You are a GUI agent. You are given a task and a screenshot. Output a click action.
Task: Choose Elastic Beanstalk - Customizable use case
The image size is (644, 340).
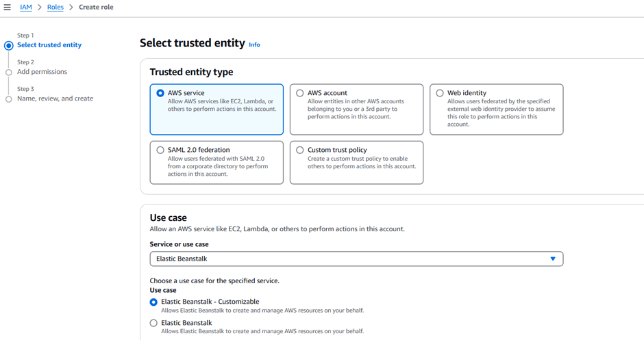click(x=153, y=302)
